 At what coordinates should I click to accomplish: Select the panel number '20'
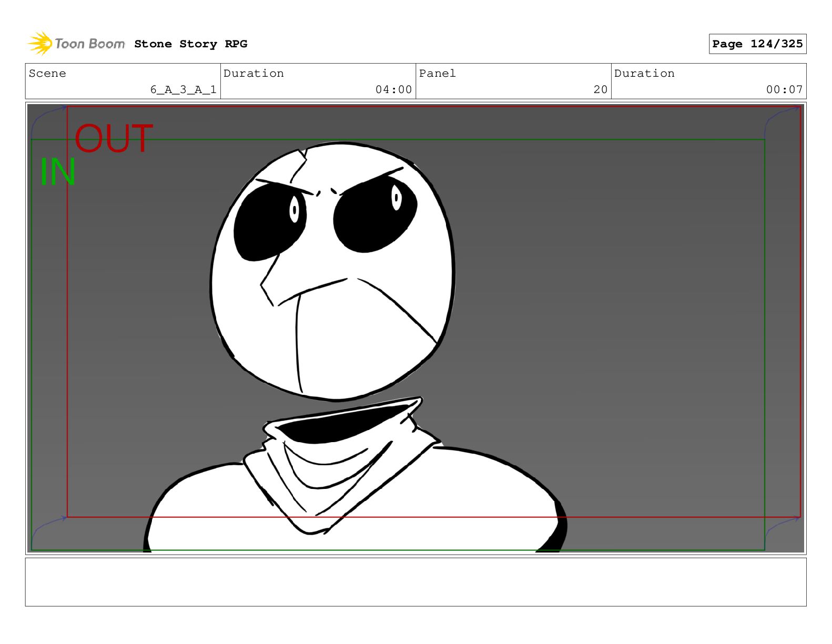(x=601, y=90)
